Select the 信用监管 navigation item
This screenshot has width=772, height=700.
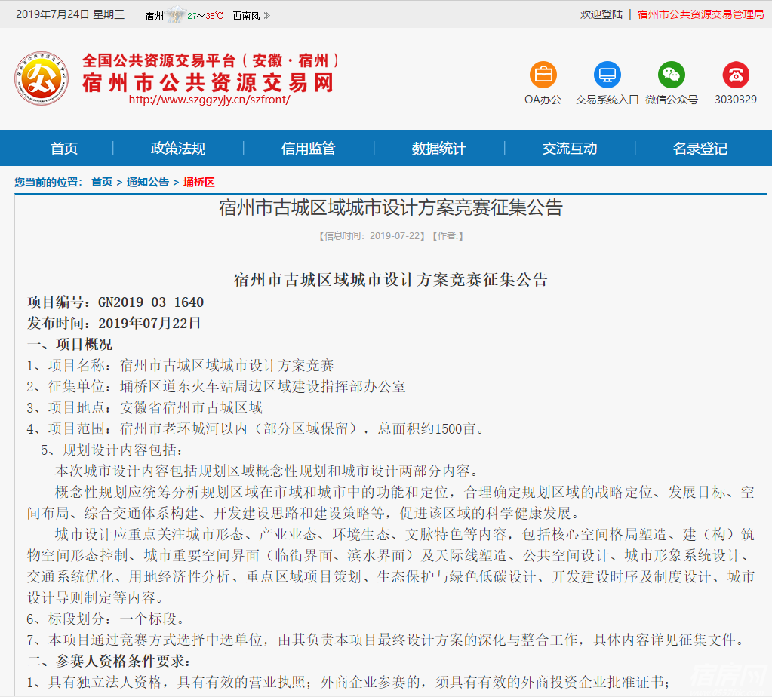click(x=309, y=148)
